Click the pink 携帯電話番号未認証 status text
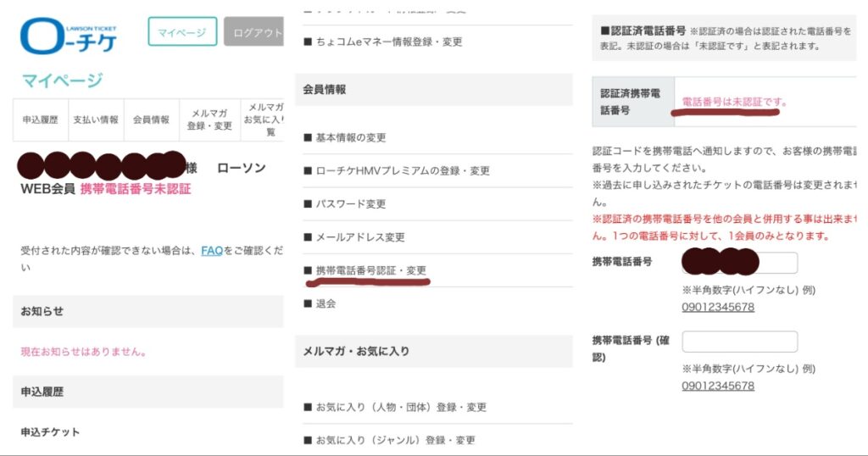 point(136,189)
